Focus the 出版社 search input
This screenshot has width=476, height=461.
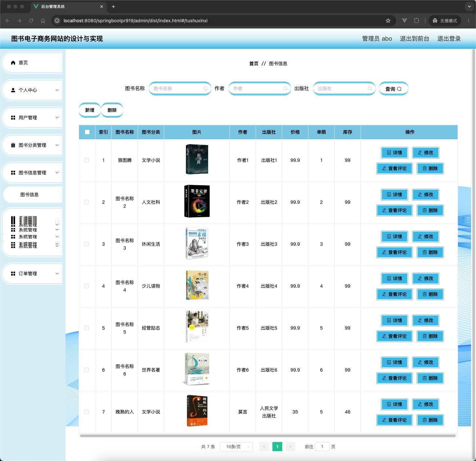[344, 88]
